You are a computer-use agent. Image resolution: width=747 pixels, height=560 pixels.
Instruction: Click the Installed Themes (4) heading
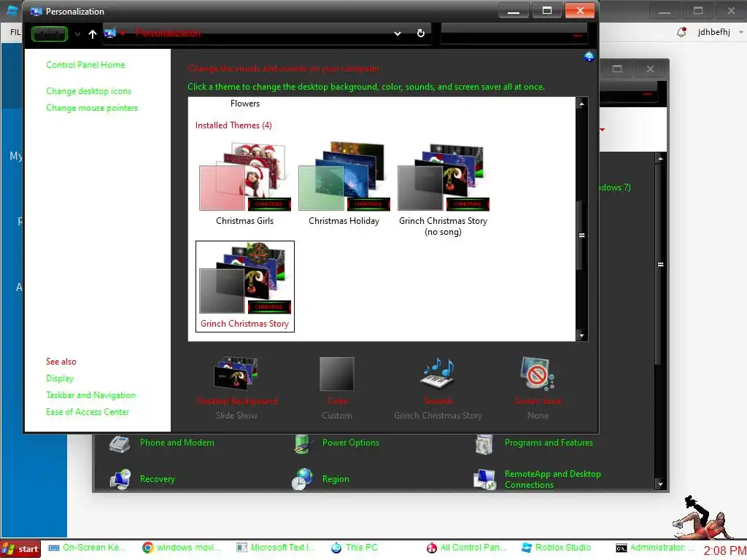point(233,125)
